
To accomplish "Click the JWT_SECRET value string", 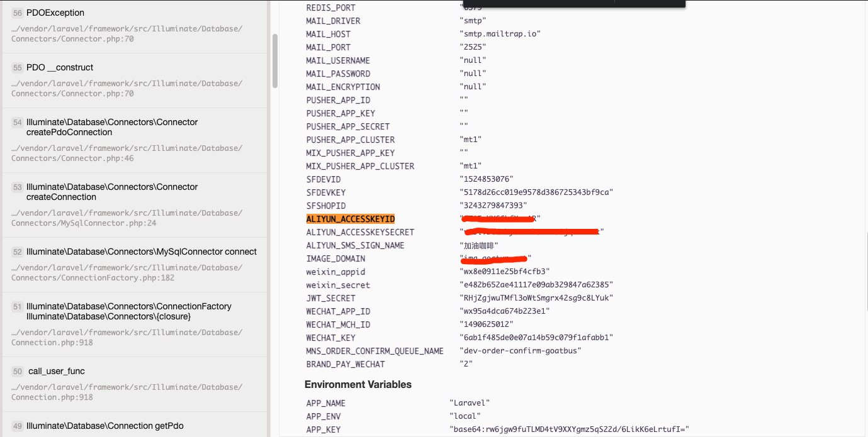I will click(x=536, y=298).
